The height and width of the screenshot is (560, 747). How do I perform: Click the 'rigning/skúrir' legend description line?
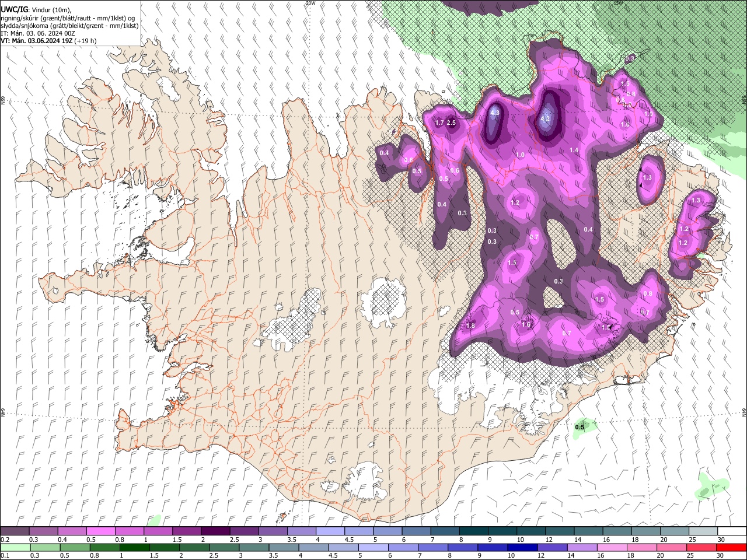pos(68,18)
